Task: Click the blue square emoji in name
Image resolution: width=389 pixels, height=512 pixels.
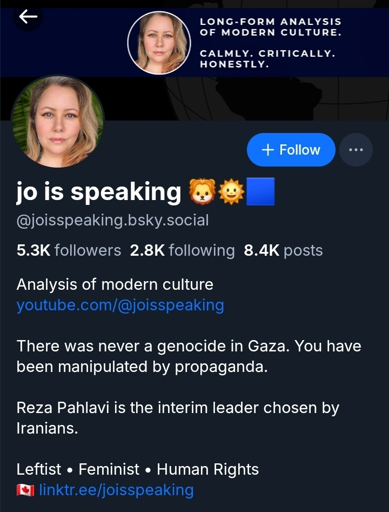Action: coord(261,191)
